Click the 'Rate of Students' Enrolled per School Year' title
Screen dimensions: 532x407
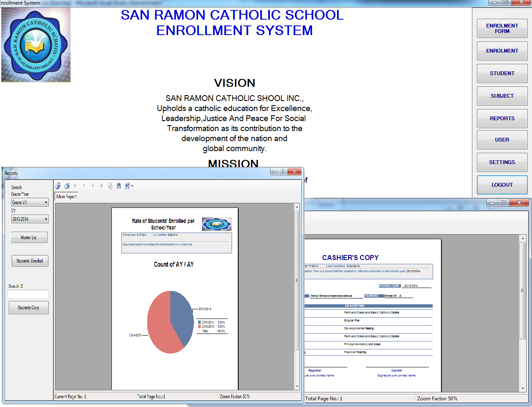pos(163,224)
